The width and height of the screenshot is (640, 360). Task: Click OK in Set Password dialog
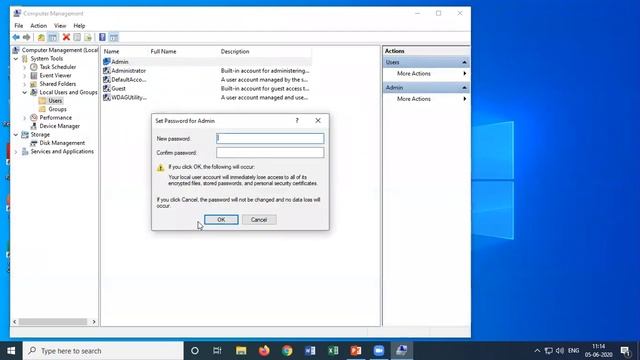click(221, 220)
